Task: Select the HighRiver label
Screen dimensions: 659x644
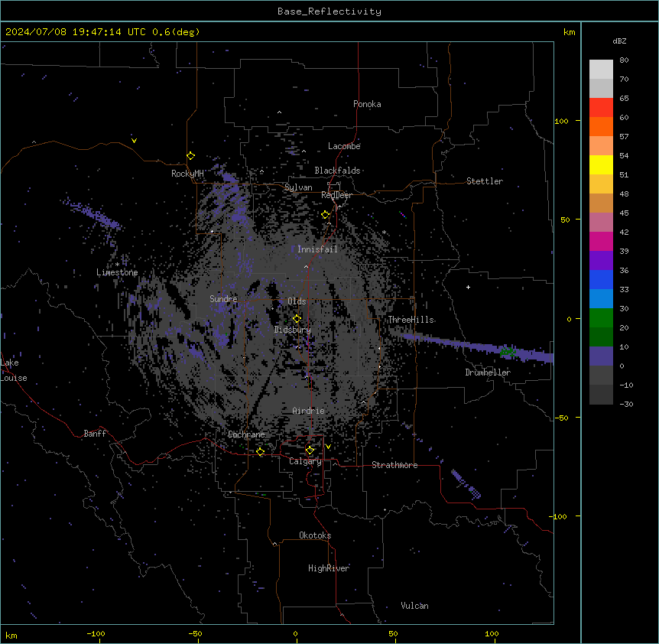Action: [329, 568]
